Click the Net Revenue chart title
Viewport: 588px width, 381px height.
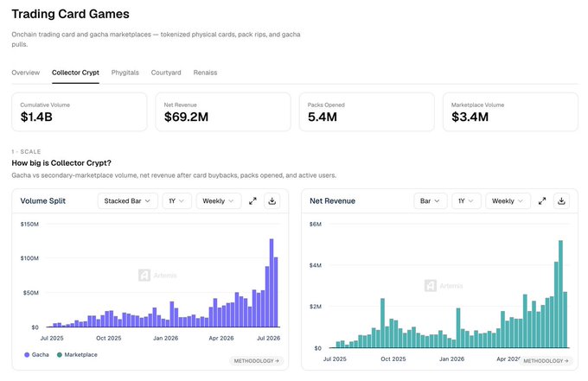click(332, 201)
